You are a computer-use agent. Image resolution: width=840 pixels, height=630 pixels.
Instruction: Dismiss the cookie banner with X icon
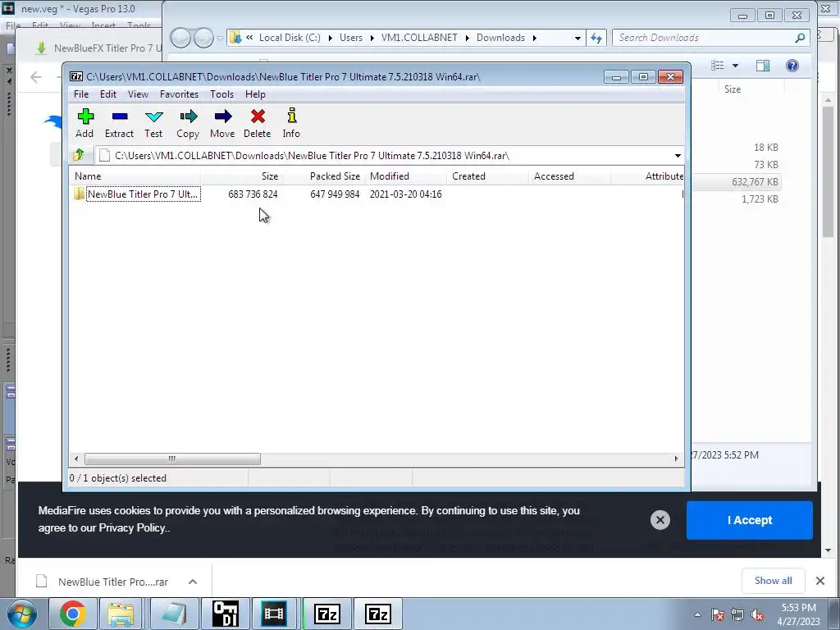(x=660, y=520)
